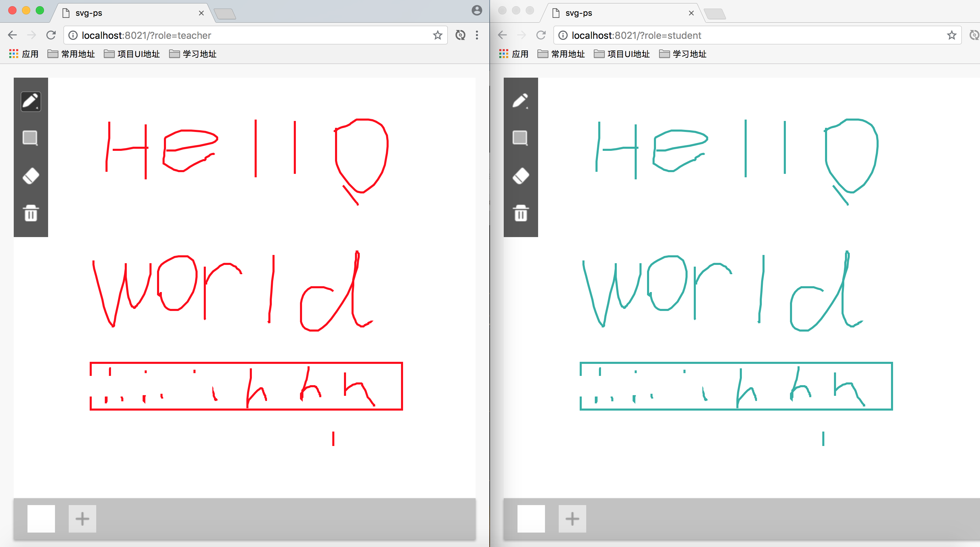Close the svg-ps tab in teacher window
The image size is (980, 547).
(201, 13)
